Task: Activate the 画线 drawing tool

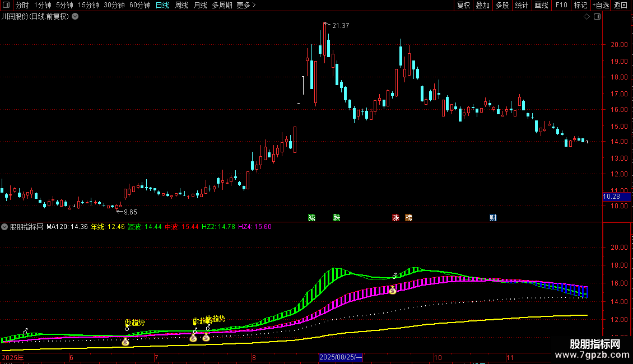Action: [541, 5]
